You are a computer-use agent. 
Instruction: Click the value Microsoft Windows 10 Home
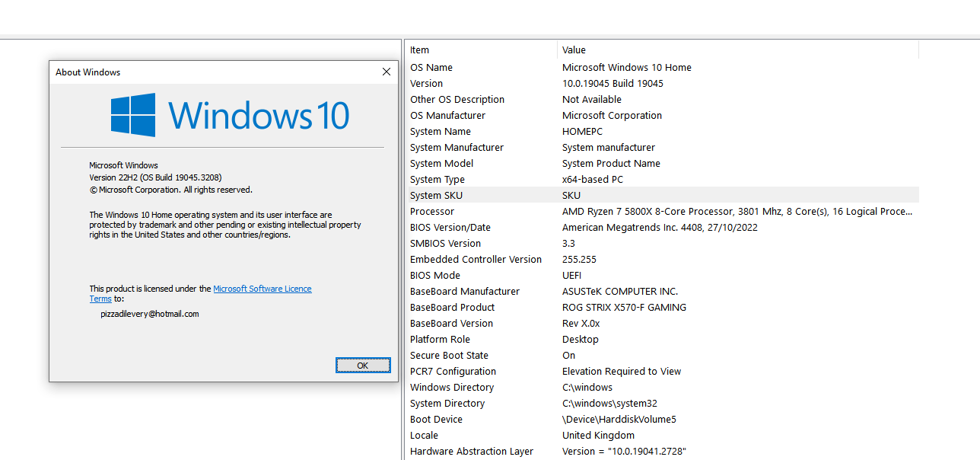click(x=627, y=68)
